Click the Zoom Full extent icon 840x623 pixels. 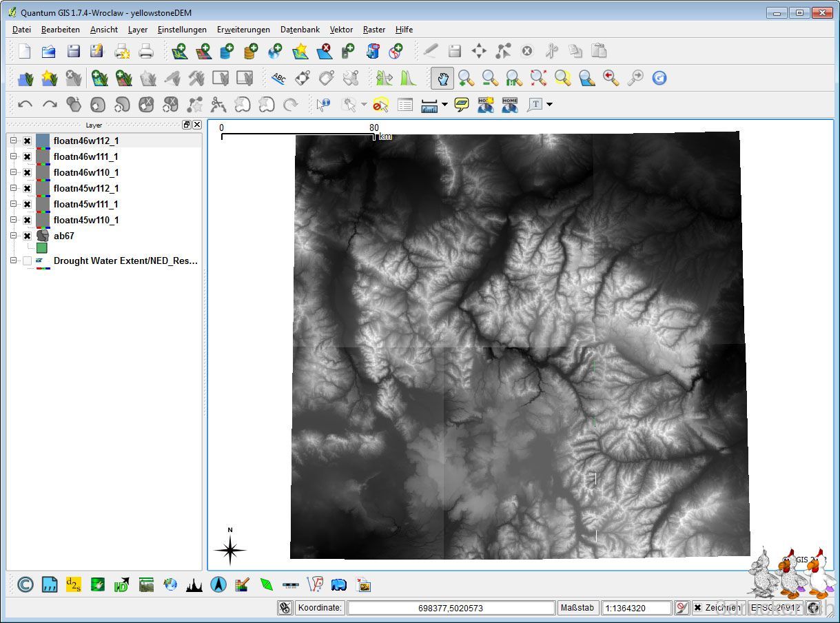[538, 78]
